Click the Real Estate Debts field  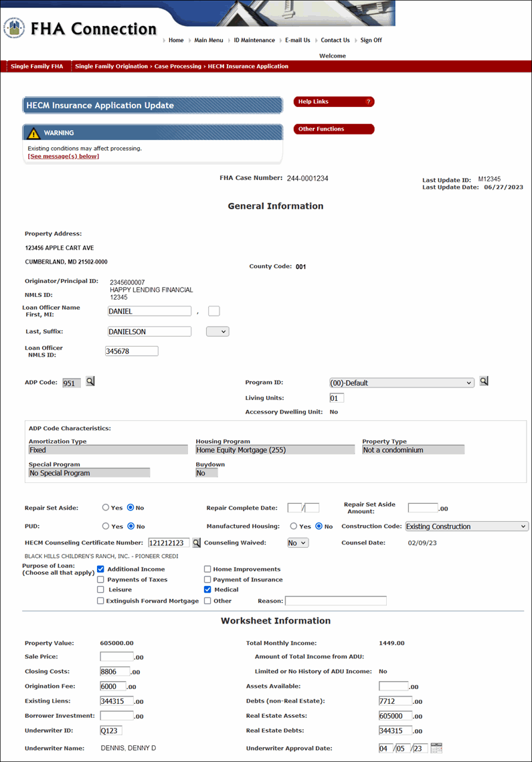click(x=395, y=731)
